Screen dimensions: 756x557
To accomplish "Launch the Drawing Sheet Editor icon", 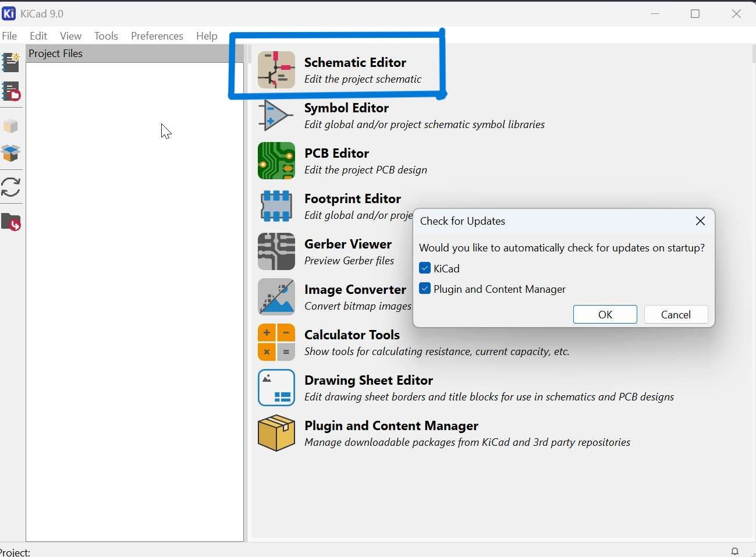I will (x=276, y=388).
